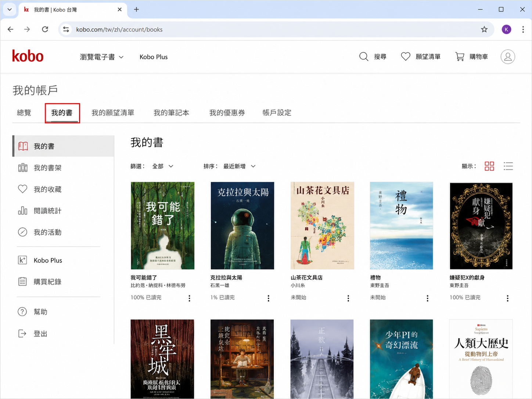Open the 黑牢城 book cover
The width and height of the screenshot is (532, 399).
click(x=162, y=359)
